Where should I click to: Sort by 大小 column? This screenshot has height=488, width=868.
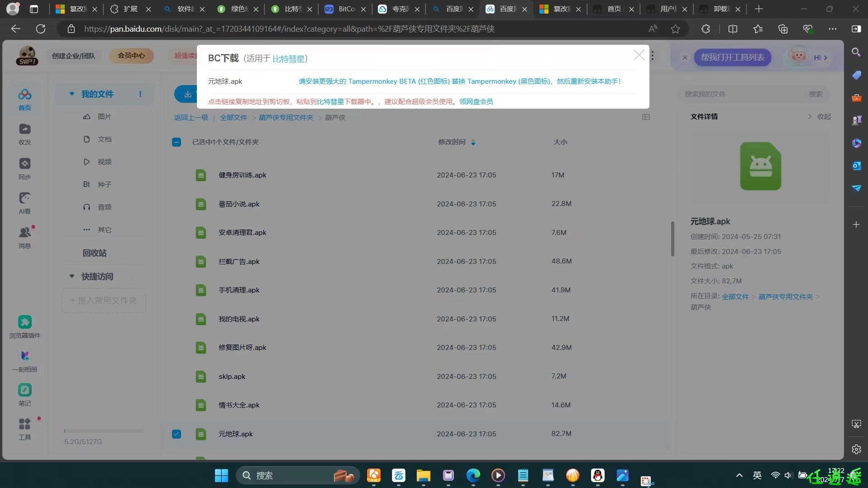click(560, 142)
